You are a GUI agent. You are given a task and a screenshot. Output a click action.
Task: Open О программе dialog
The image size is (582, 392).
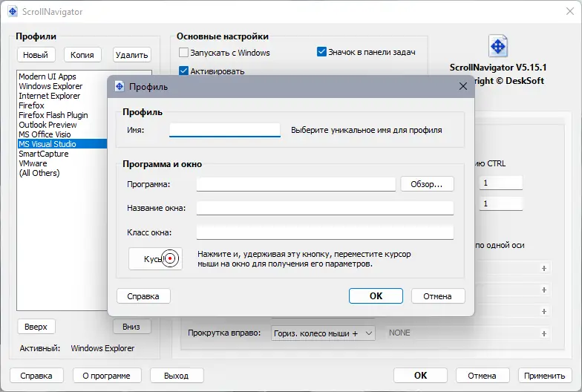(x=107, y=376)
